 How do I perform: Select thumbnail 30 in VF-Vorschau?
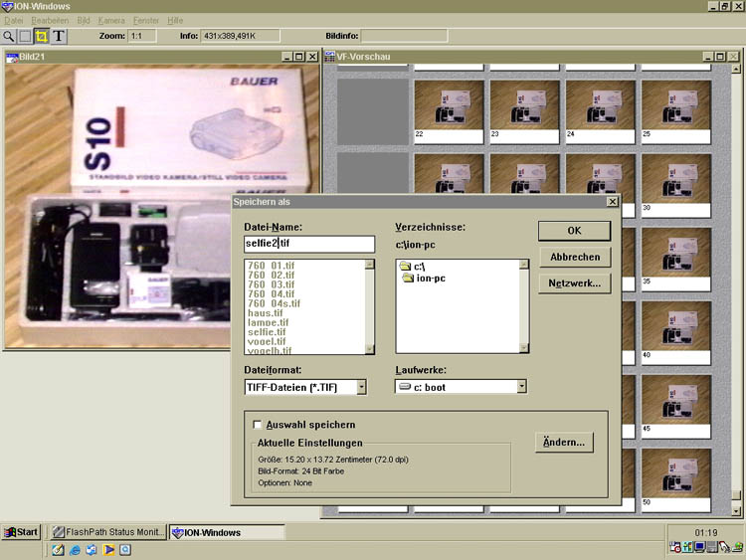pos(676,185)
